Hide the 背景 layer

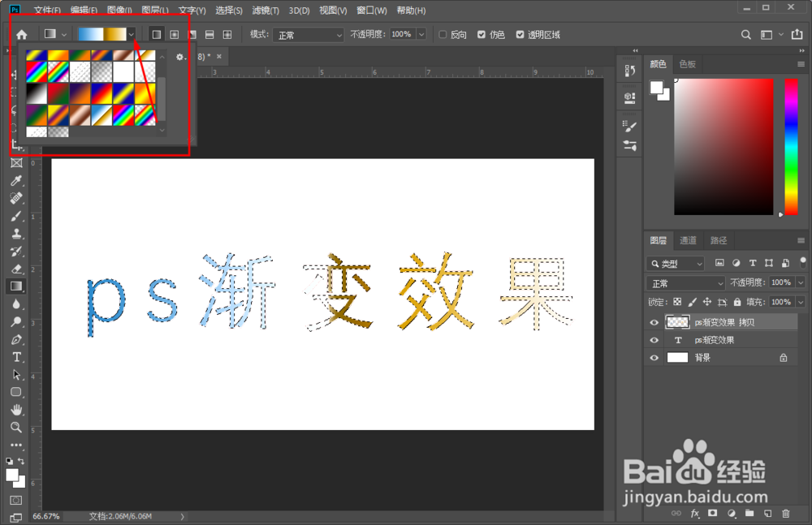[654, 357]
